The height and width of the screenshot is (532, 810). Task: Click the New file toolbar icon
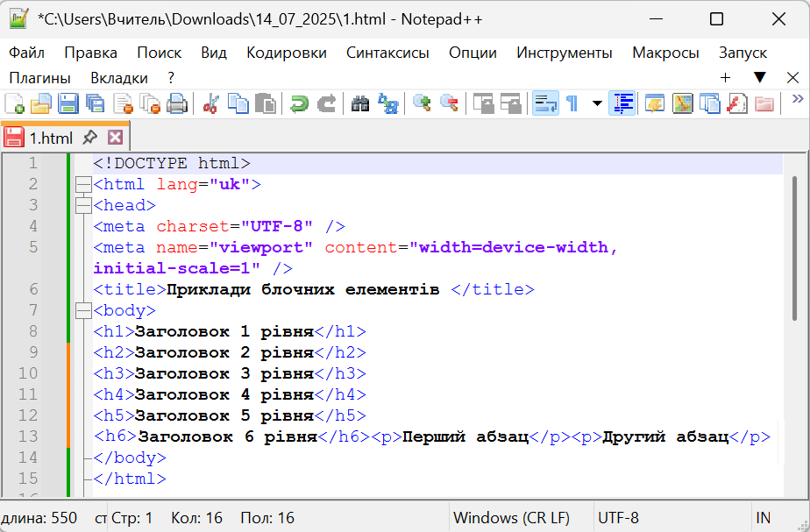click(x=15, y=104)
